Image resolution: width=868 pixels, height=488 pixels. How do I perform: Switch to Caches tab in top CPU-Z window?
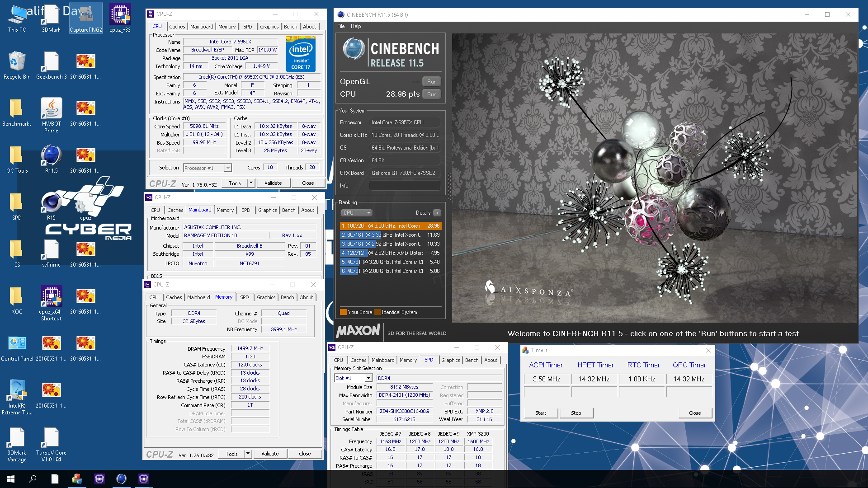[177, 27]
